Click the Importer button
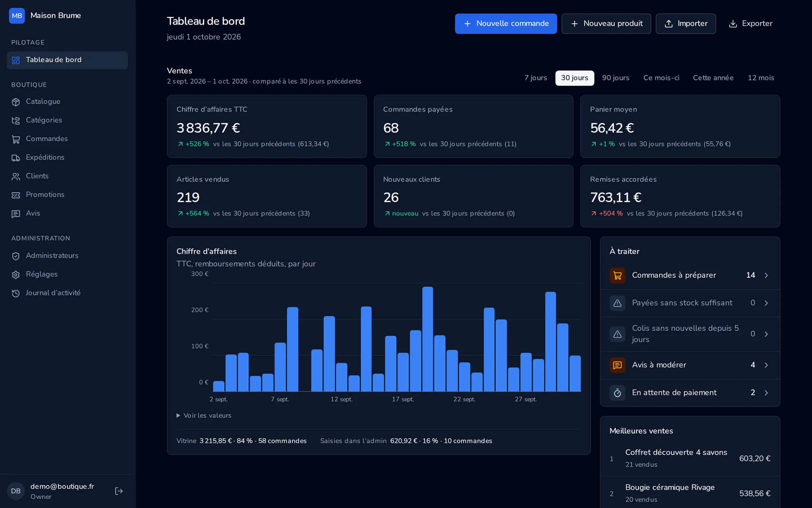 [686, 24]
